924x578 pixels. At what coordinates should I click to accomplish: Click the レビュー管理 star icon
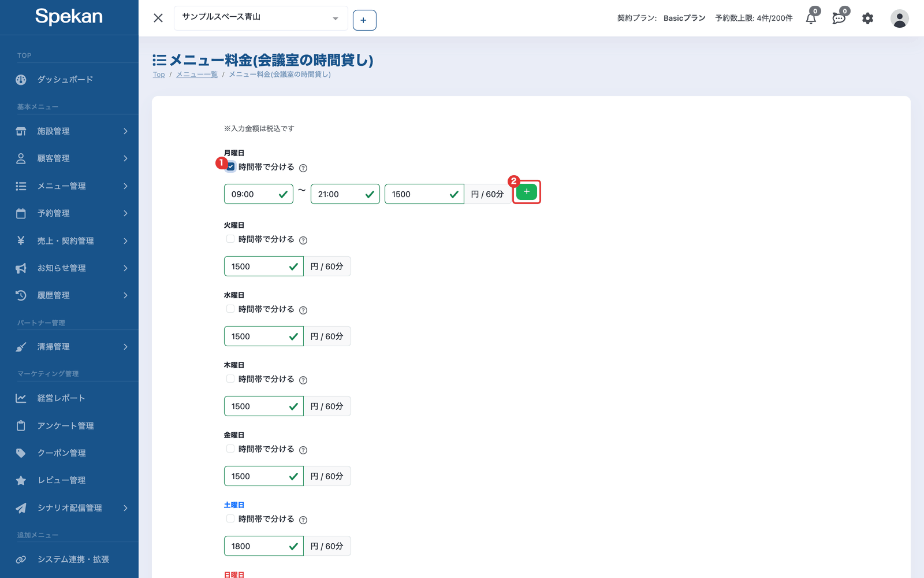tap(21, 480)
